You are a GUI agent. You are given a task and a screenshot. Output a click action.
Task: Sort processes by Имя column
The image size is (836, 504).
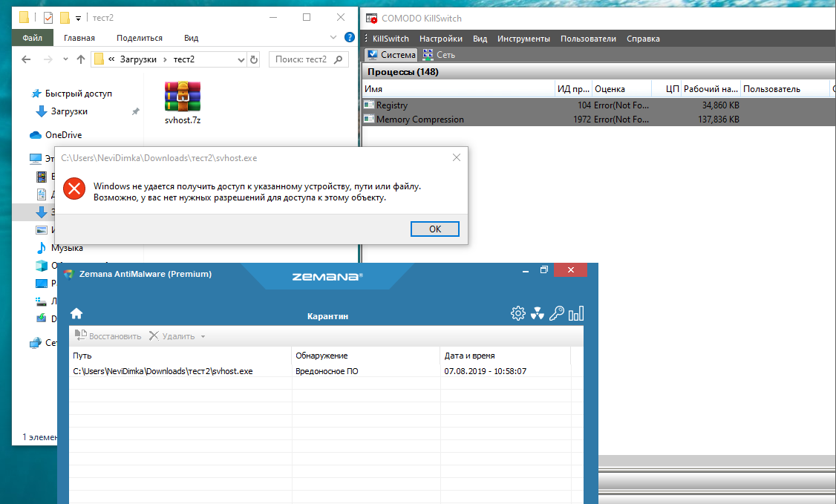click(x=459, y=89)
